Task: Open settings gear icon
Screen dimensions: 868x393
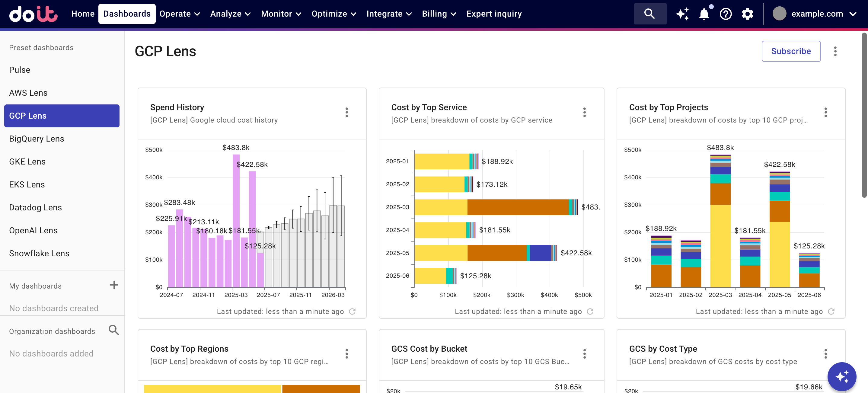Action: [x=747, y=14]
